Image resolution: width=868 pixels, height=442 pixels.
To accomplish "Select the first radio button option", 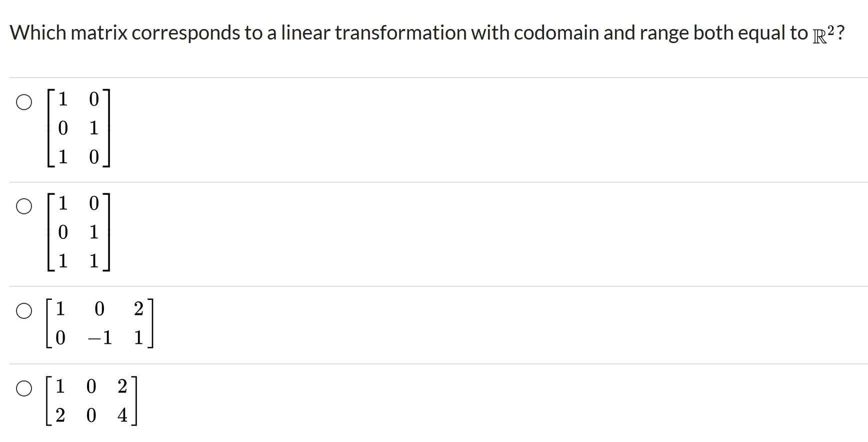I will [23, 103].
